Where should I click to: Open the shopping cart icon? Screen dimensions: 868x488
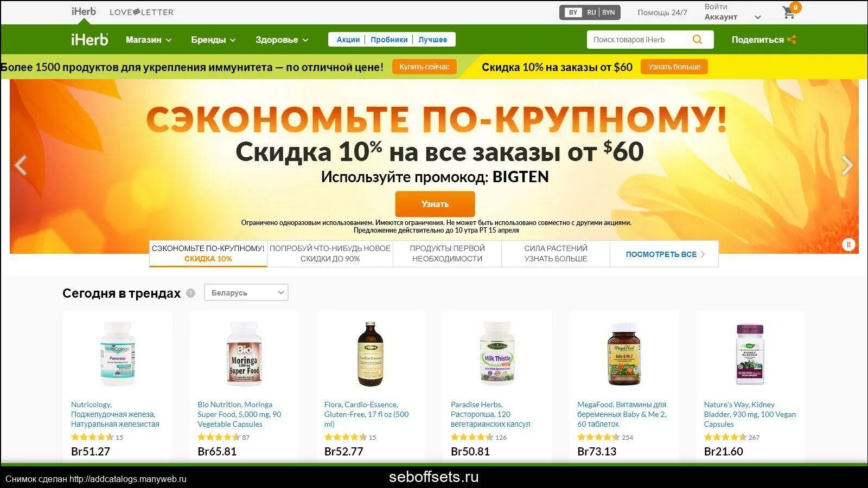tap(789, 12)
